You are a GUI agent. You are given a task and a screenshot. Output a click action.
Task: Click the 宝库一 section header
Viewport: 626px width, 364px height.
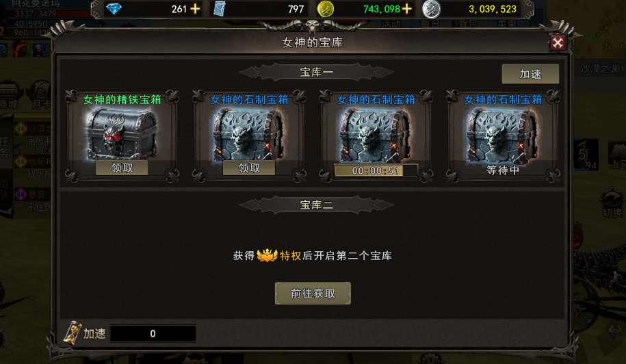pyautogui.click(x=316, y=73)
